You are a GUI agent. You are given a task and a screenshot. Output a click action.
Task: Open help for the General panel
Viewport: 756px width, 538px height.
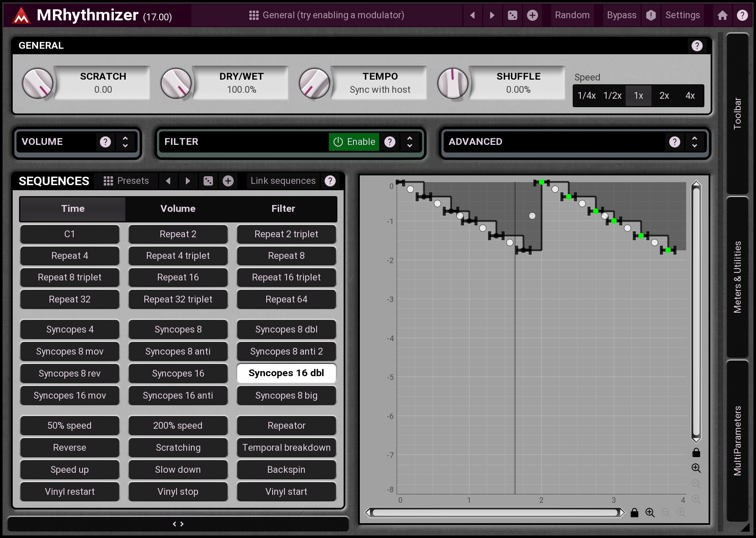[x=697, y=46]
